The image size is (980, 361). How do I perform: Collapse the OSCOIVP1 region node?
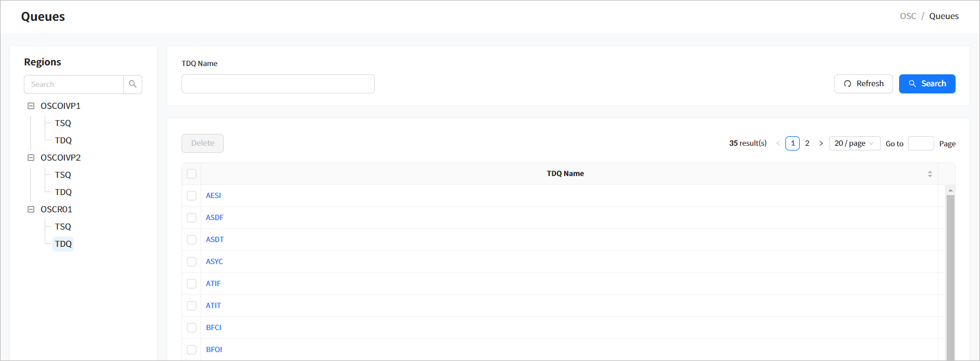(x=31, y=106)
